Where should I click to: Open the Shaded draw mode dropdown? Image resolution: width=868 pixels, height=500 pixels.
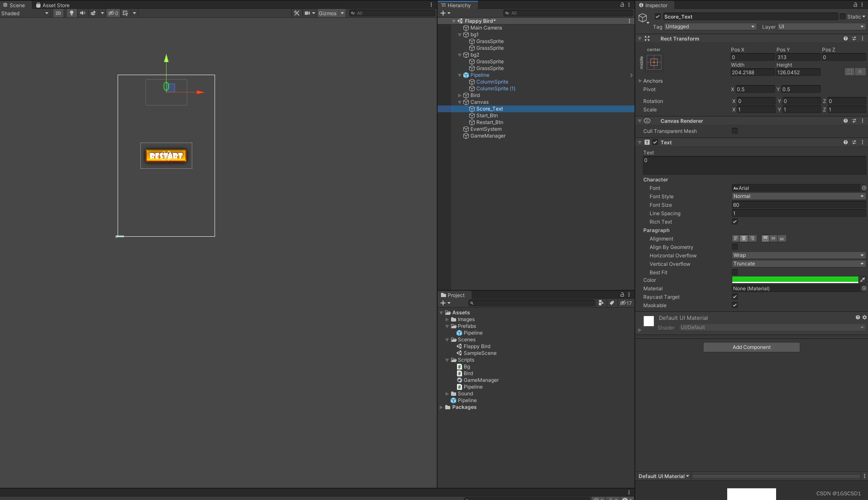coord(24,13)
